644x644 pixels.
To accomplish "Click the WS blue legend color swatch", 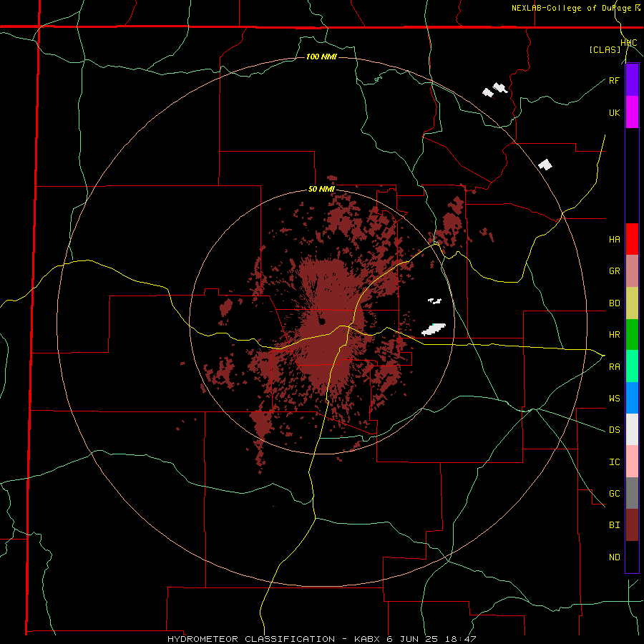I will 632,398.
